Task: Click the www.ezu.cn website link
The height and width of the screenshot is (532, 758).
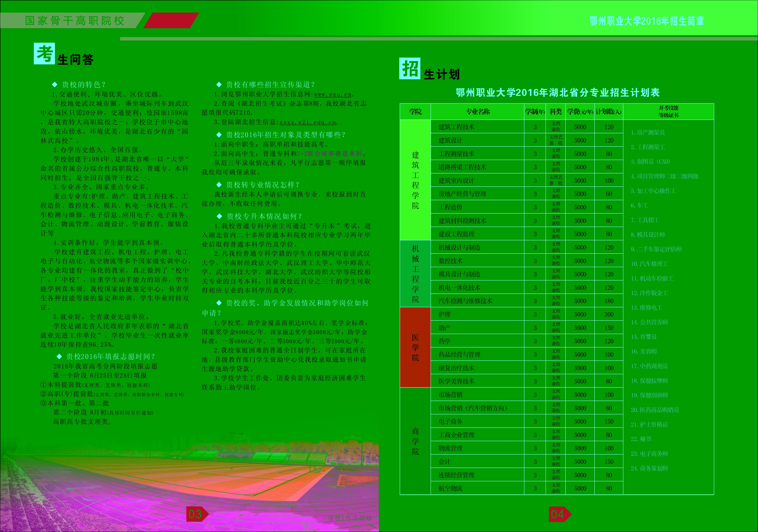Action: pyautogui.click(x=333, y=95)
